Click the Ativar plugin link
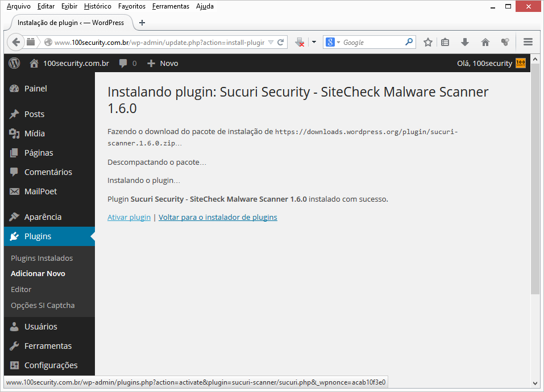 [129, 218]
